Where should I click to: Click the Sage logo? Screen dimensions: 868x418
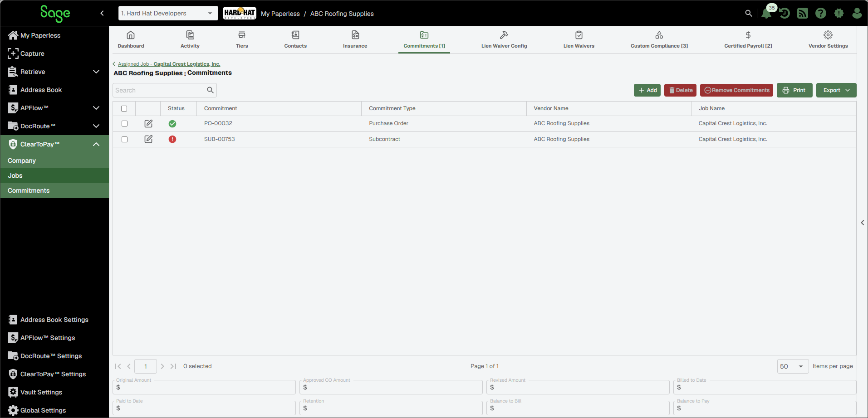pyautogui.click(x=55, y=13)
